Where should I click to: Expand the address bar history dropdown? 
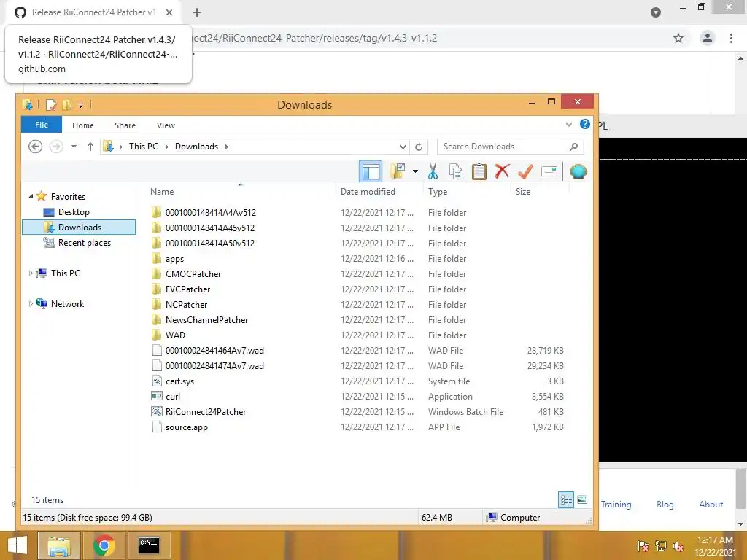pos(403,147)
